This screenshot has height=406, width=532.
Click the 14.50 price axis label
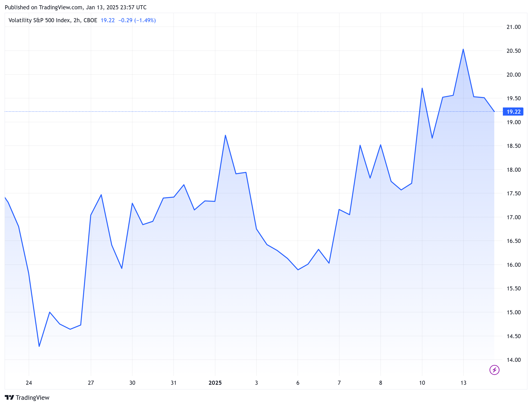tap(514, 336)
